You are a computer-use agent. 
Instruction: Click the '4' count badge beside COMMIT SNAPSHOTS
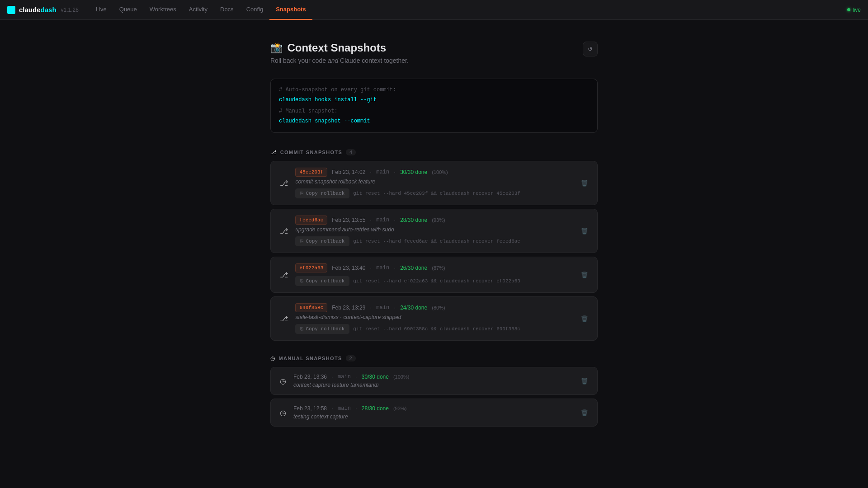tap(350, 152)
